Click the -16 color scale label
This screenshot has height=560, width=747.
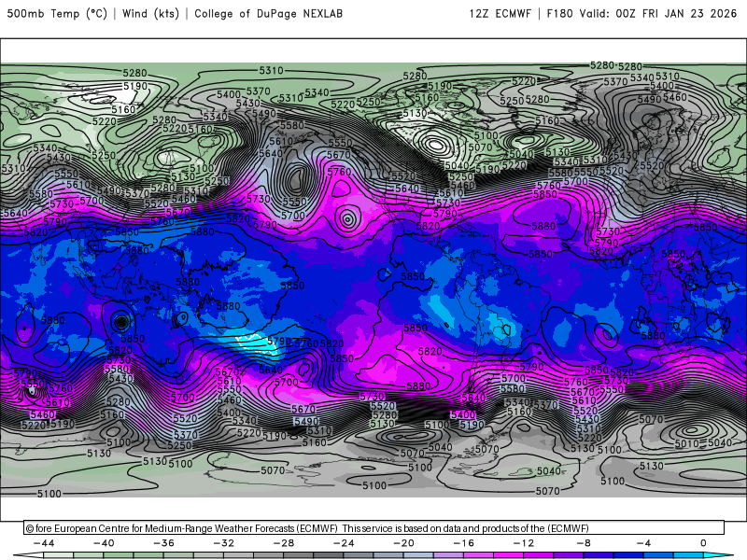[x=464, y=543]
